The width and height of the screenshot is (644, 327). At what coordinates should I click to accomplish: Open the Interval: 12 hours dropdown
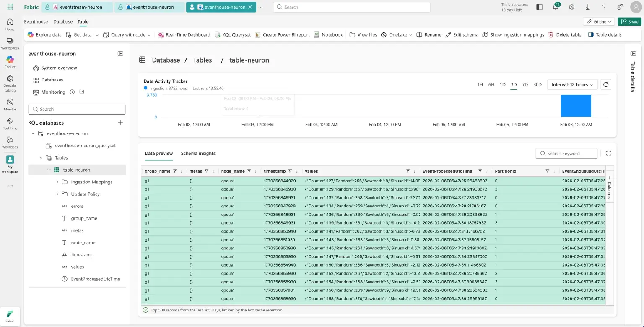[572, 85]
